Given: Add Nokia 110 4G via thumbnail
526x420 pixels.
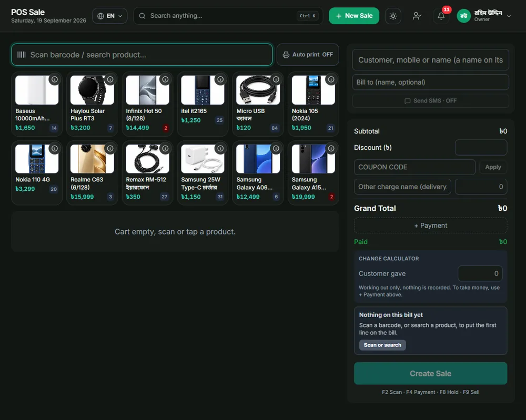Looking at the screenshot, I should pyautogui.click(x=37, y=159).
